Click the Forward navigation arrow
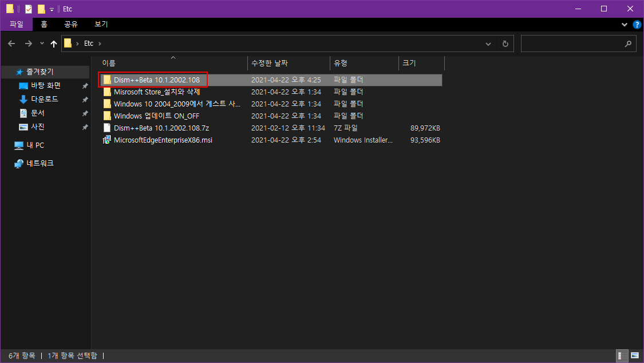 coord(29,44)
